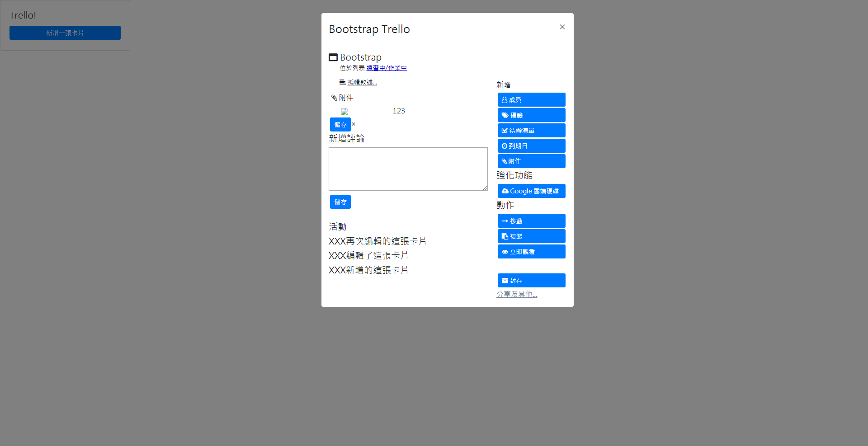Click the 新增一張卡片 button behind the modal

click(65, 33)
